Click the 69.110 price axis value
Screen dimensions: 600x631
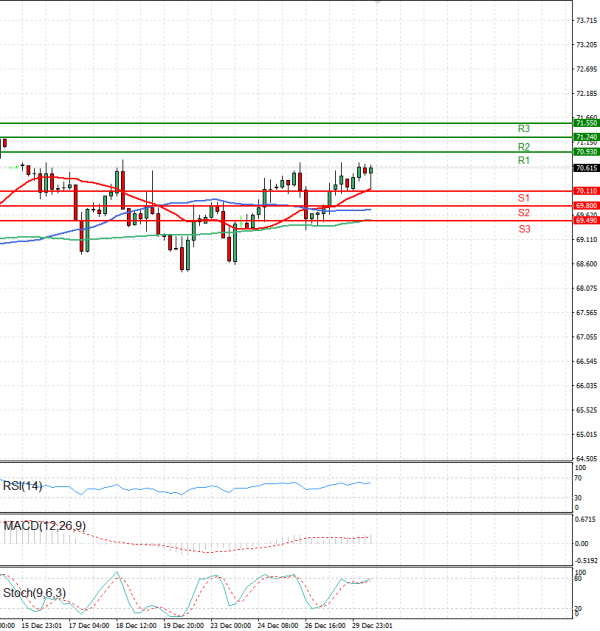pyautogui.click(x=586, y=240)
